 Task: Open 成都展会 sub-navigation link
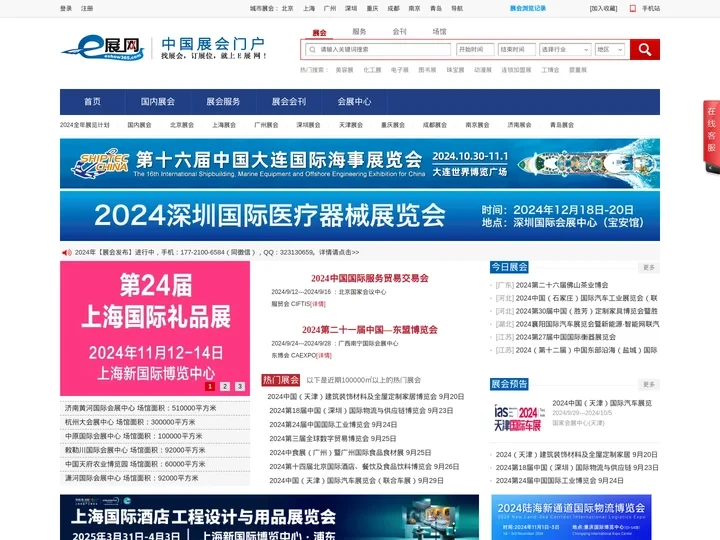tap(435, 125)
